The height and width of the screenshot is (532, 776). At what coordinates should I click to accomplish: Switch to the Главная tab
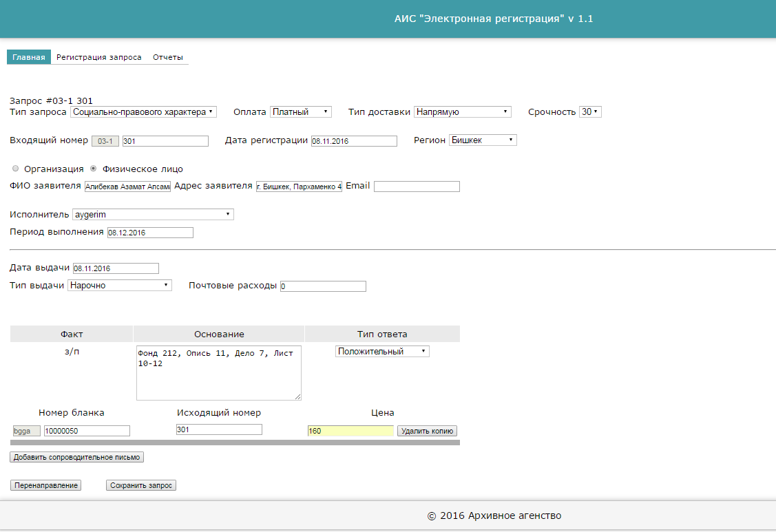(x=29, y=57)
